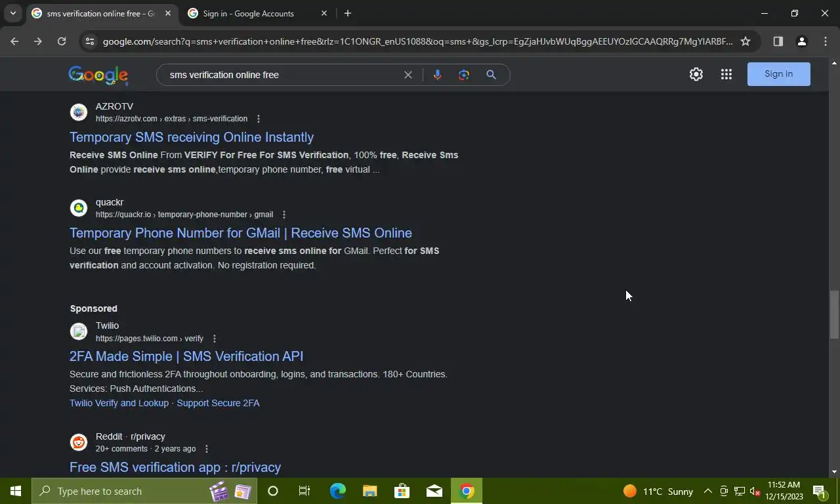Open more options for quackr result
The width and height of the screenshot is (840, 504).
283,215
